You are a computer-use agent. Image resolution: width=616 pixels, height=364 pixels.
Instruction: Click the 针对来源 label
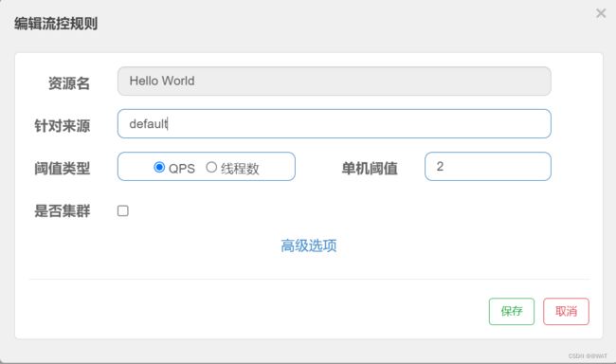point(62,126)
